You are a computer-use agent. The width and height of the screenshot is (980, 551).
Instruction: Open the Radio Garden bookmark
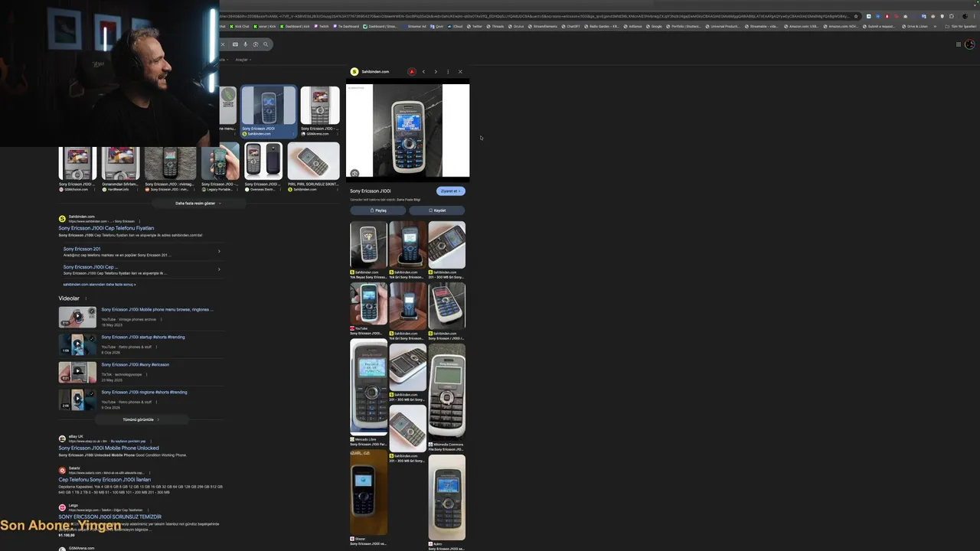click(602, 26)
